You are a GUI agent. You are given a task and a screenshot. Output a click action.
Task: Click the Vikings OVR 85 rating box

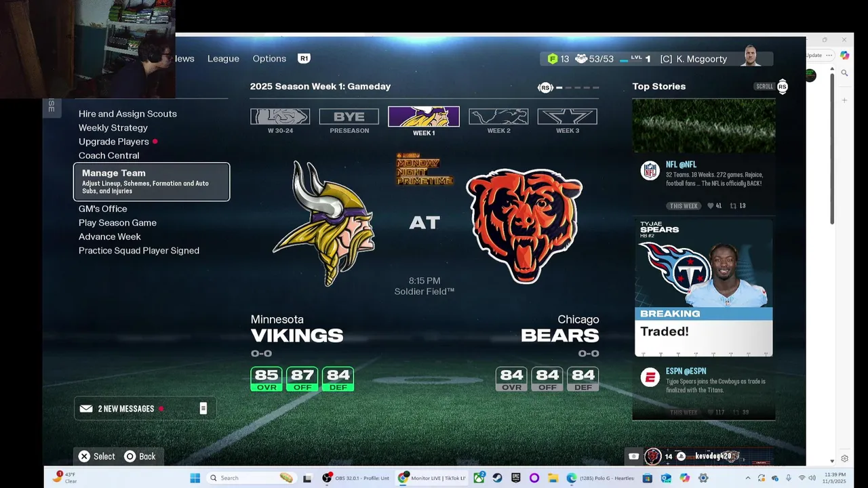tap(267, 379)
